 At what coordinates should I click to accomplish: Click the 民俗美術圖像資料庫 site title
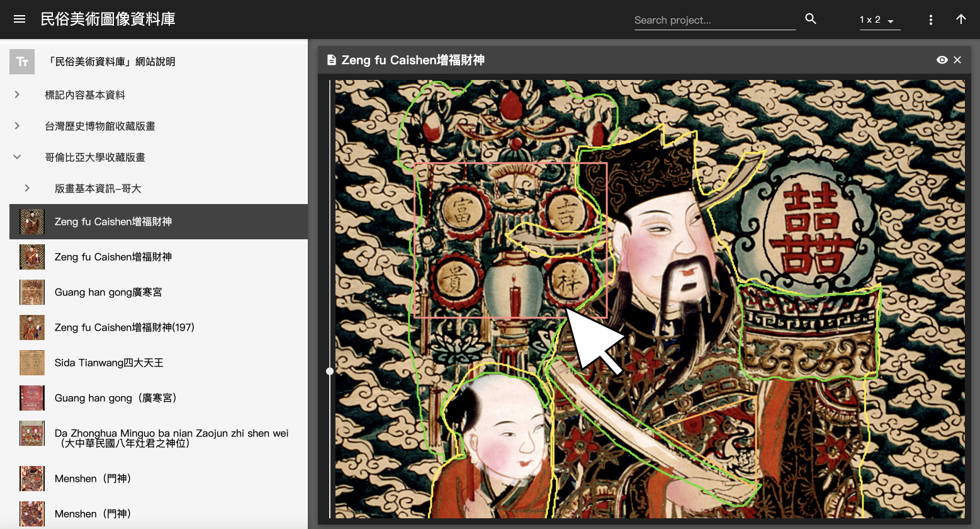[108, 19]
